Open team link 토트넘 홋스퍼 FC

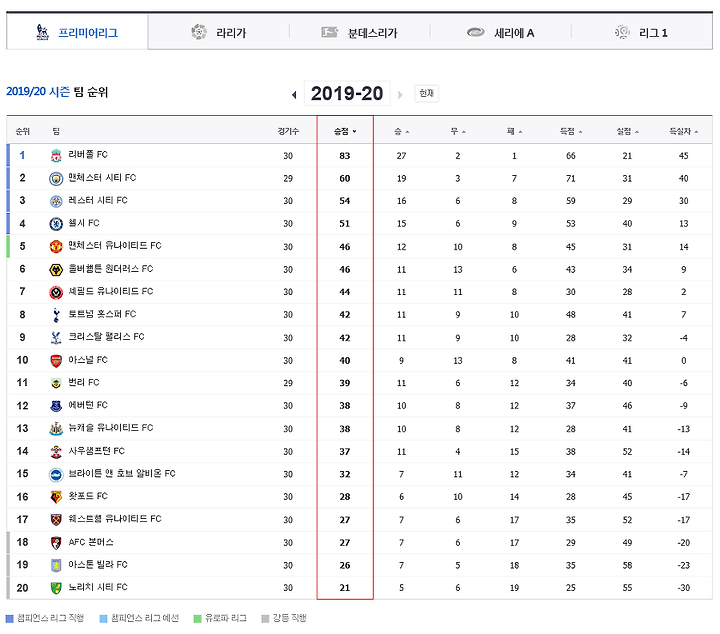tap(102, 314)
